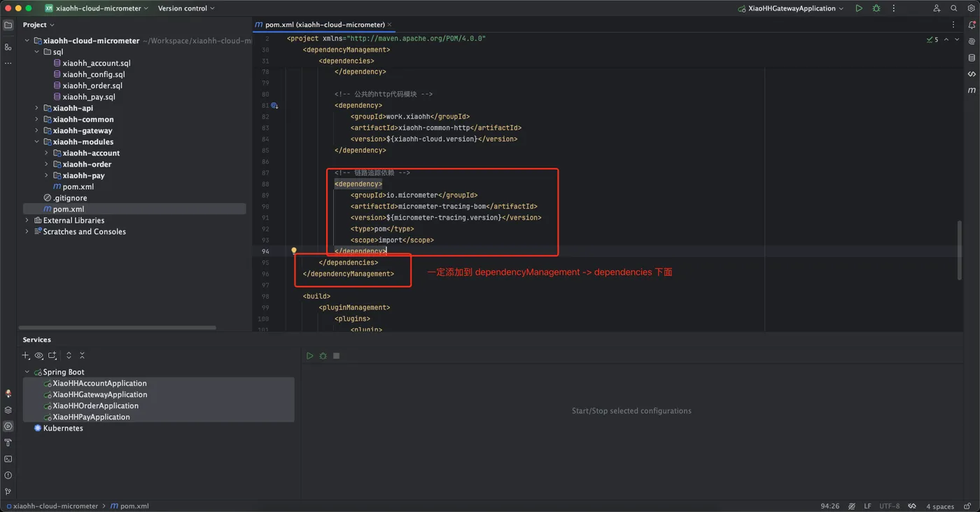This screenshot has height=512, width=980.
Task: Stop selected configurations in Services panel
Action: click(x=336, y=356)
